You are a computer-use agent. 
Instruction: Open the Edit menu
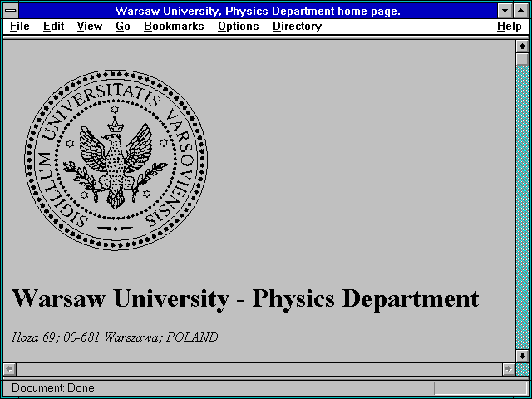(x=53, y=26)
